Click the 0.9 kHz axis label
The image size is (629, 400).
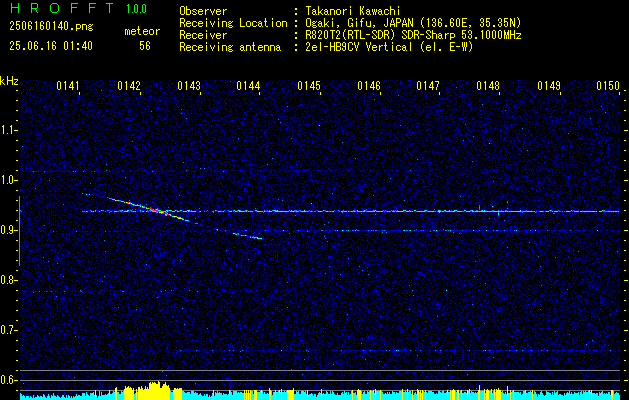8,230
